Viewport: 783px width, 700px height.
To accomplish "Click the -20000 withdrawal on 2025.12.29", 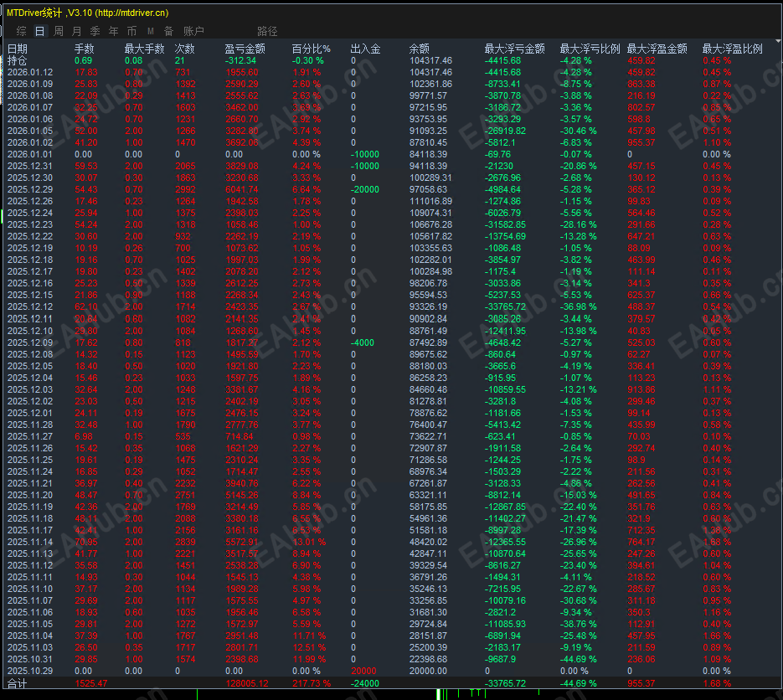I will [365, 189].
